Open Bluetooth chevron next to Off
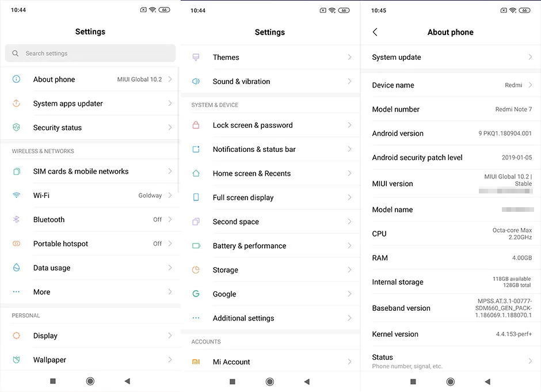Screen dimensions: 541x392 (x=170, y=219)
